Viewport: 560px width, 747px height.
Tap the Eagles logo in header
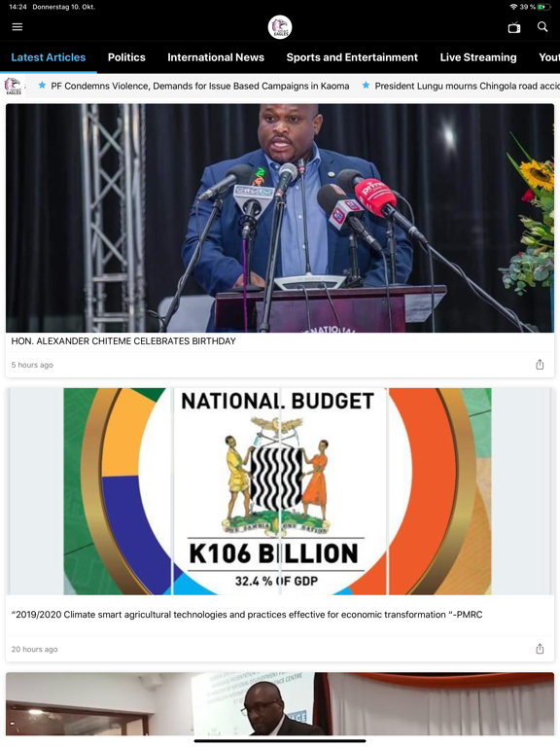pos(280,27)
